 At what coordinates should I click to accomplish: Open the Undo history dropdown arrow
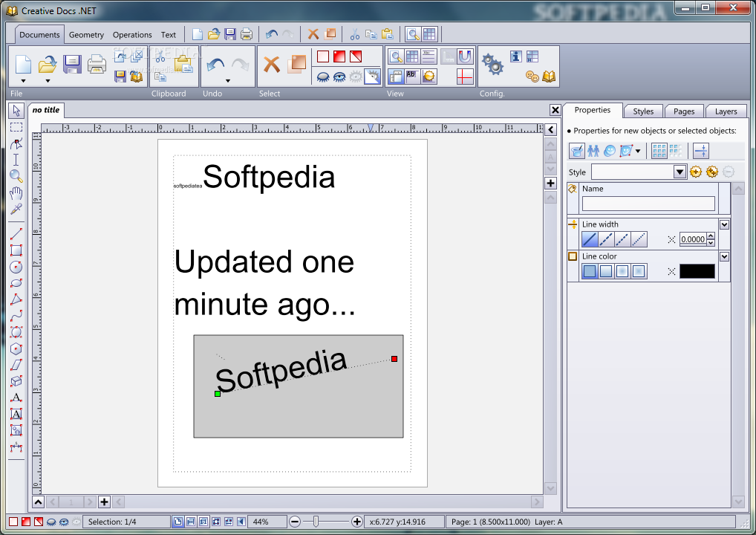pyautogui.click(x=228, y=81)
